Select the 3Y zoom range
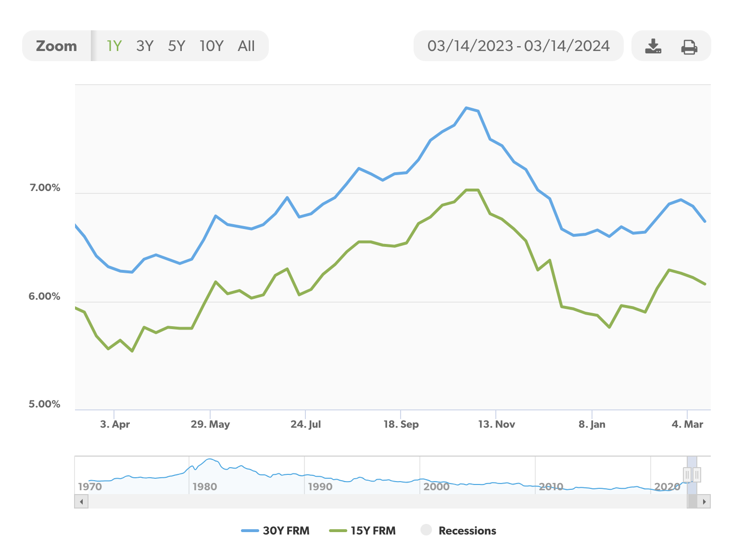 (x=144, y=46)
